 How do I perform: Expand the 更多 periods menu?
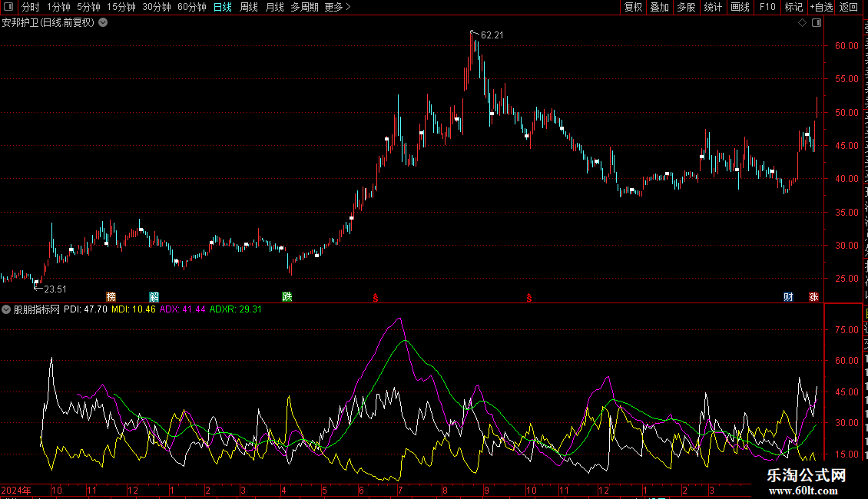(x=338, y=7)
